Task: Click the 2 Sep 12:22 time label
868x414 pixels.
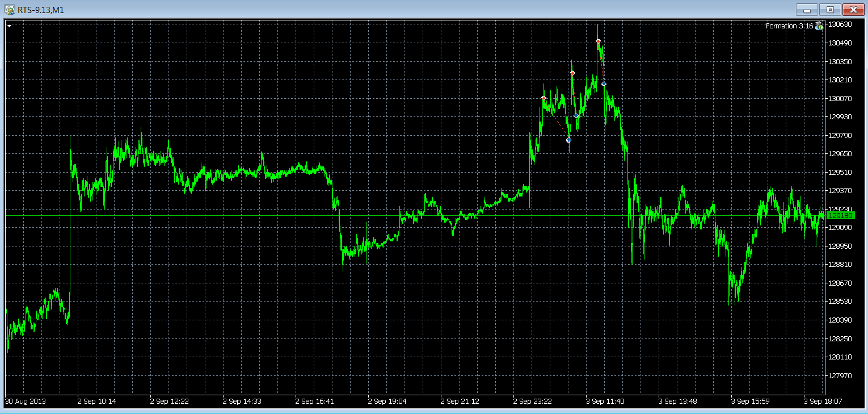Action: click(x=170, y=401)
